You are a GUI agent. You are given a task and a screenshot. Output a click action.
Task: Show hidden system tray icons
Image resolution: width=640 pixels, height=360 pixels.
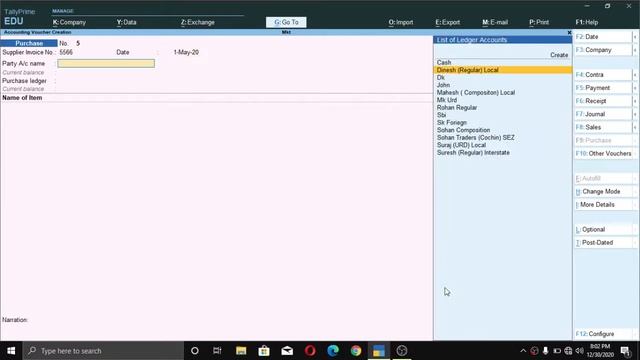[523, 351]
